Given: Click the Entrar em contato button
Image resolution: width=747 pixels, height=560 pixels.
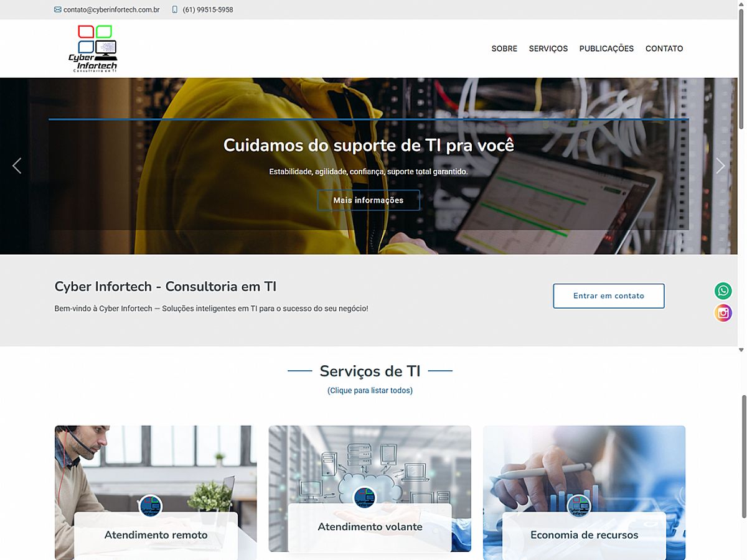Looking at the screenshot, I should 609,296.
